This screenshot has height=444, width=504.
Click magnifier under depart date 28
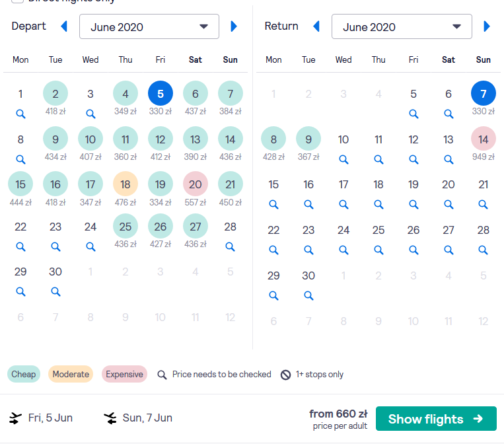coord(230,246)
